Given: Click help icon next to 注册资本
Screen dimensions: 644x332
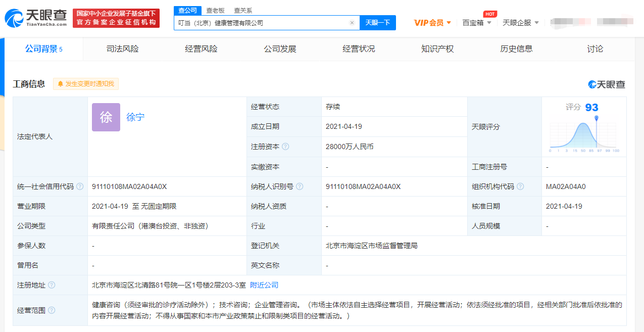Looking at the screenshot, I should [x=285, y=147].
